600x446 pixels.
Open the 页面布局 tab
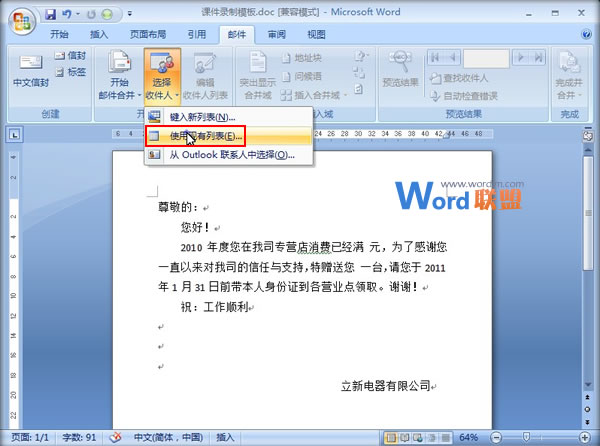point(148,34)
